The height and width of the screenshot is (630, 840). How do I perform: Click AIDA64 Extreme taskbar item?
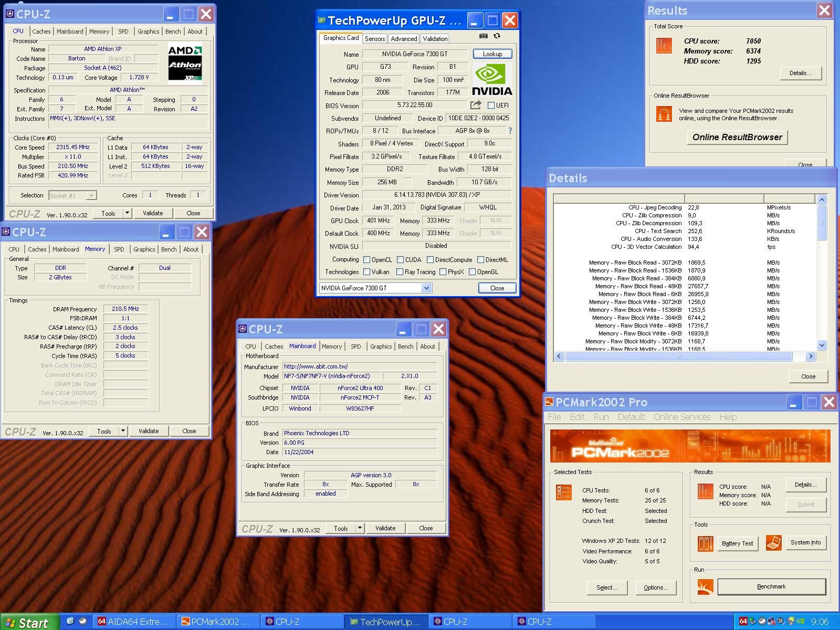pyautogui.click(x=134, y=622)
